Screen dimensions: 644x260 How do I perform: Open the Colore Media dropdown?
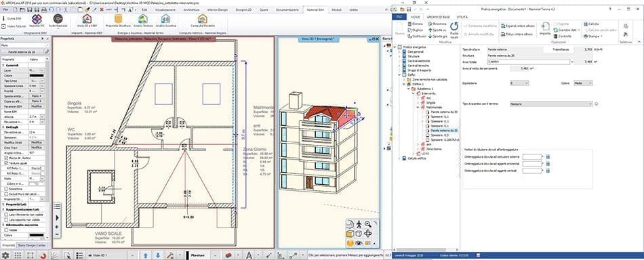(583, 83)
